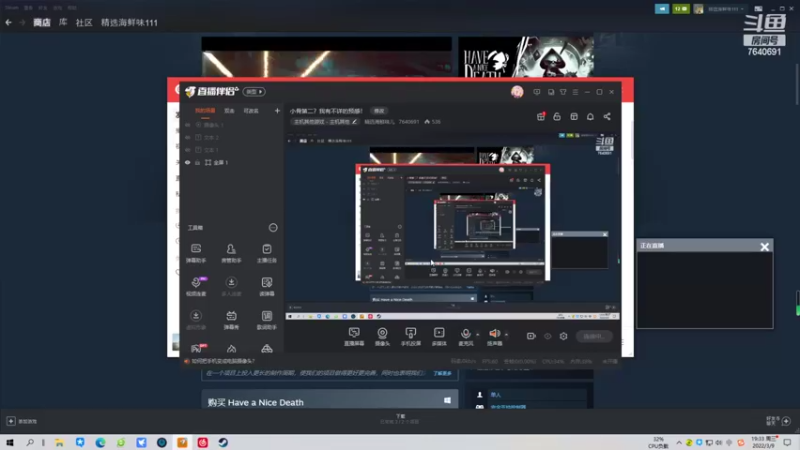Screen dimensions: 800x450
Task: Add 手机投屏 phone casting source
Action: [x=411, y=337]
